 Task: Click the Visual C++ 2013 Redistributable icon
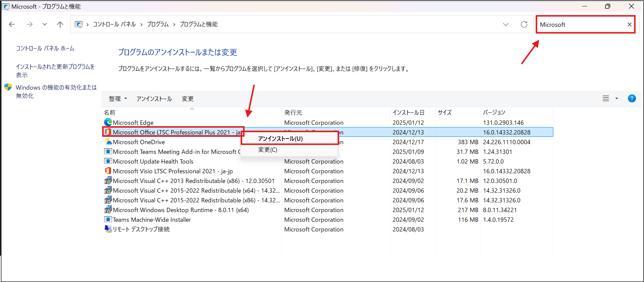click(108, 181)
